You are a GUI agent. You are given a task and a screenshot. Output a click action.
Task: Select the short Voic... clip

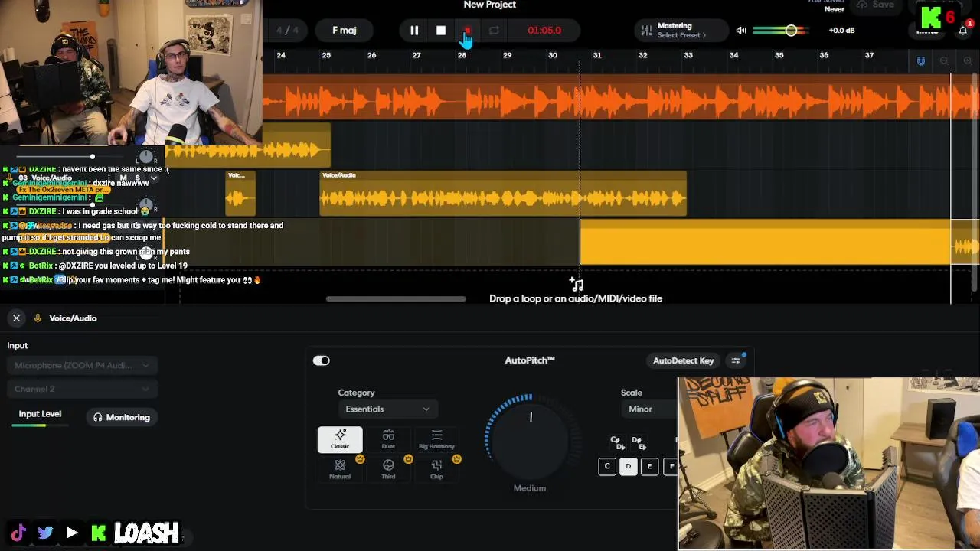point(240,194)
